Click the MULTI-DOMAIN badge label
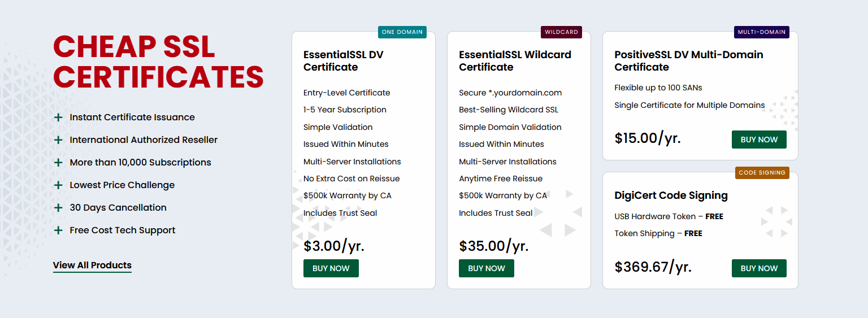Screen dimensions: 868x318 pyautogui.click(x=761, y=32)
